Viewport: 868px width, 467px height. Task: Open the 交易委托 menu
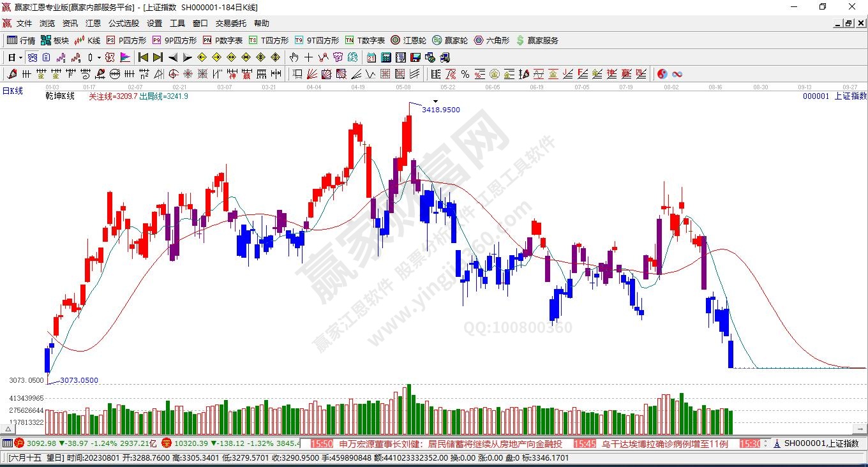(x=230, y=24)
